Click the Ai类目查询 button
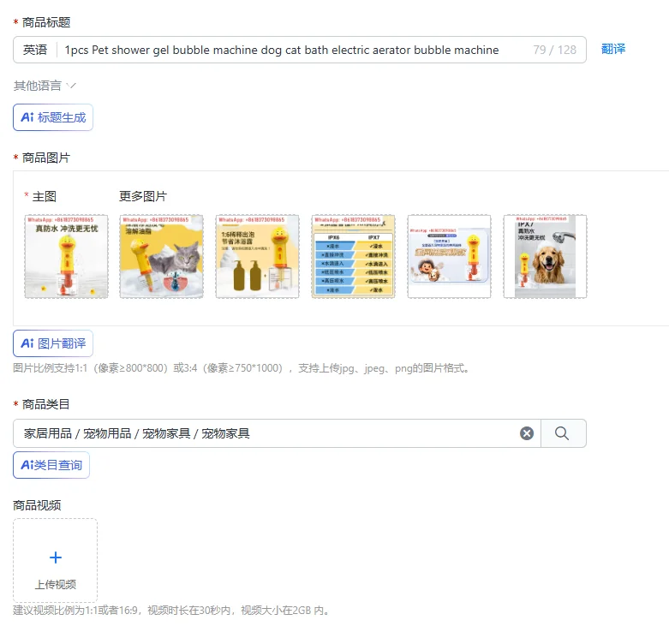The width and height of the screenshot is (669, 644). click(51, 465)
